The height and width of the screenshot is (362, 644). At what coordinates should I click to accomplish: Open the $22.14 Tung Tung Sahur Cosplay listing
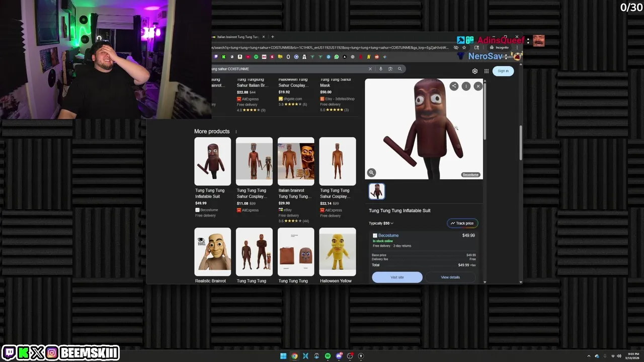[338, 177]
